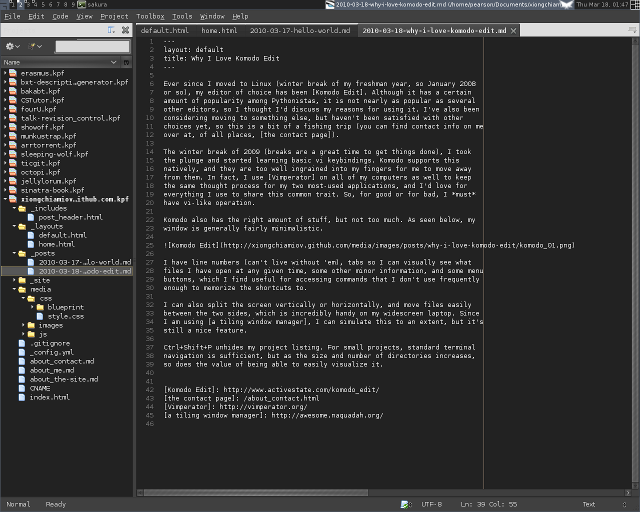Click the syntax check status icon
Viewport: 640px width, 512px height.
point(406,505)
